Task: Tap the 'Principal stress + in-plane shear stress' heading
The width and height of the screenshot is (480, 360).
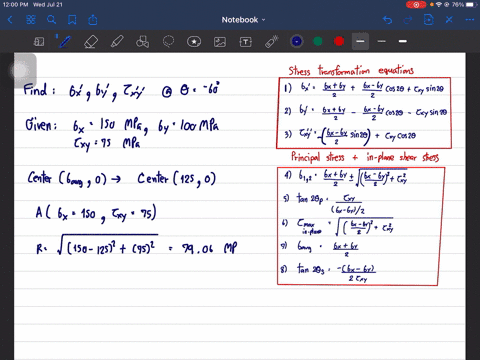Action: pos(365,157)
